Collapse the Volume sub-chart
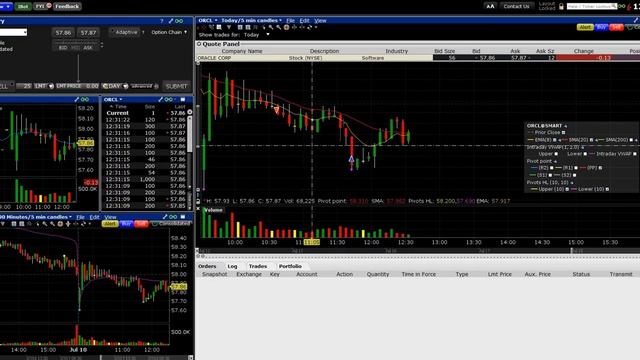The width and height of the screenshot is (640, 360). (x=199, y=209)
